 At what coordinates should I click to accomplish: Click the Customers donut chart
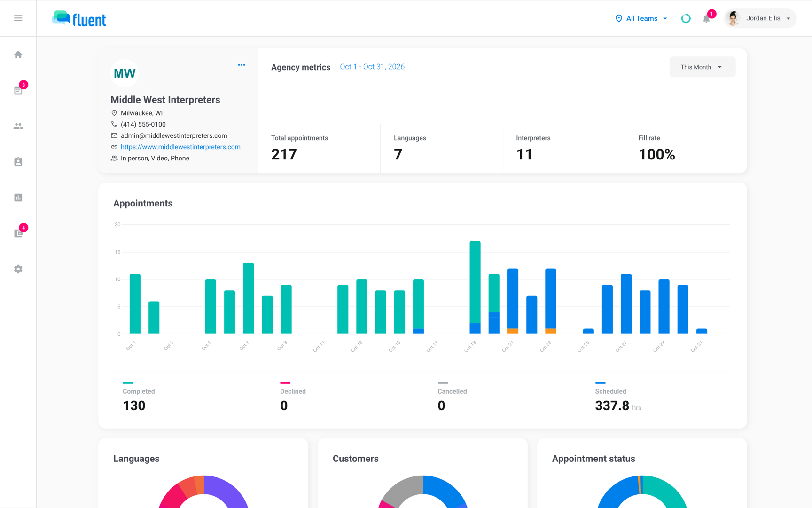coord(423,492)
